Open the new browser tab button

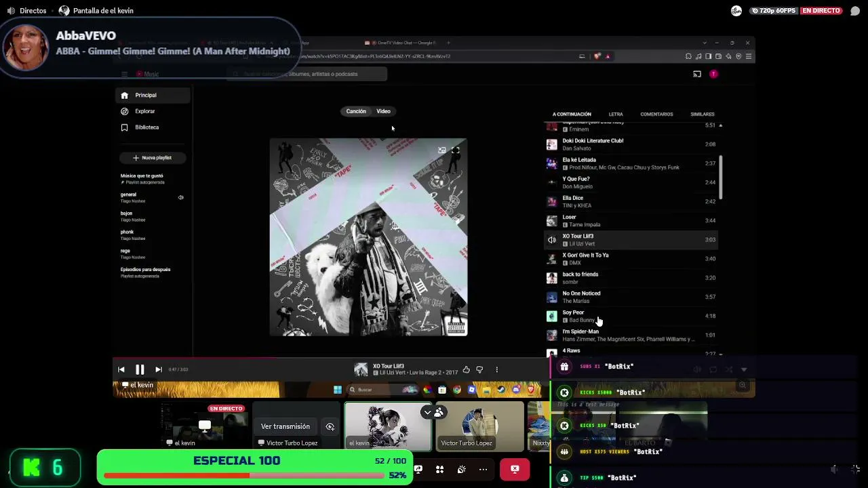[x=448, y=43]
